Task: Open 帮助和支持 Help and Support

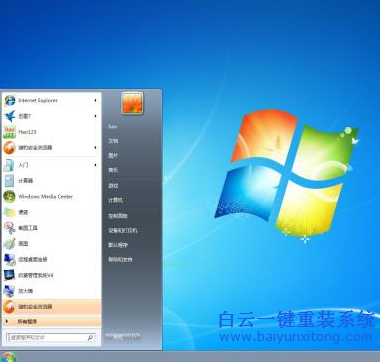Action: (x=120, y=260)
